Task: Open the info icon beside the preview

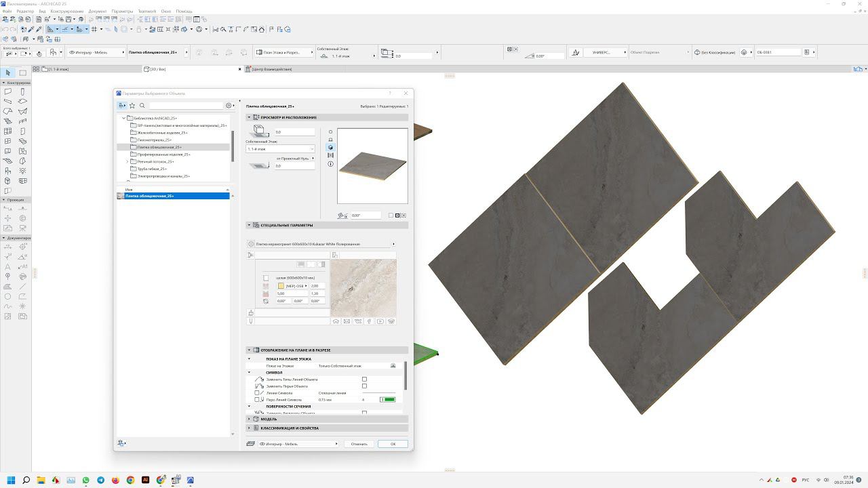Action: (330, 164)
